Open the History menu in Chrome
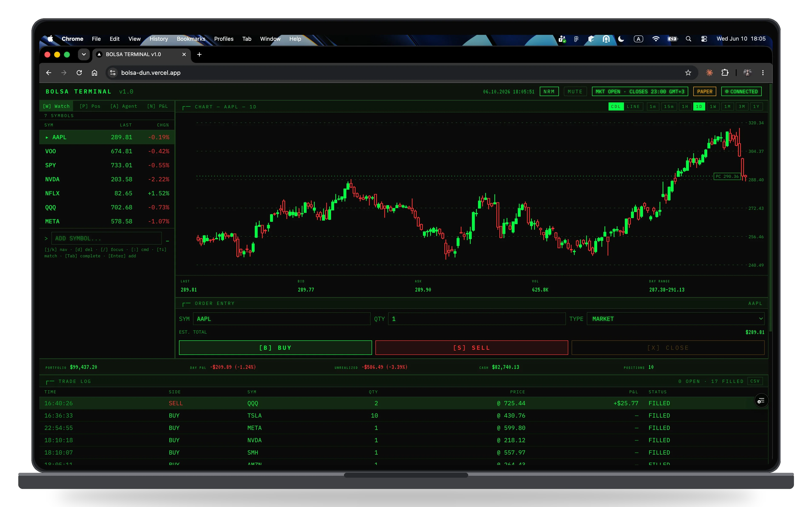 (x=158, y=39)
